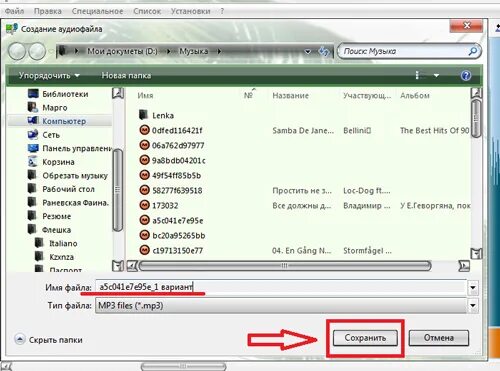The width and height of the screenshot is (500, 371).
Task: Click the Имя файла text field
Action: click(280, 287)
